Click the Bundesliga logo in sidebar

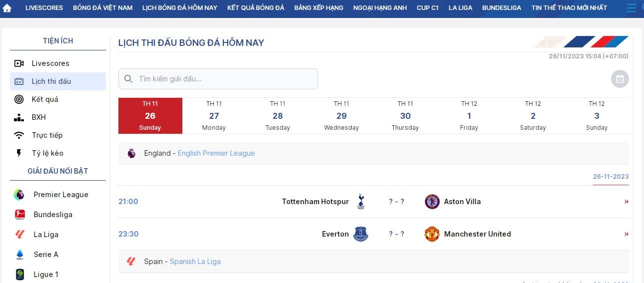(20, 215)
